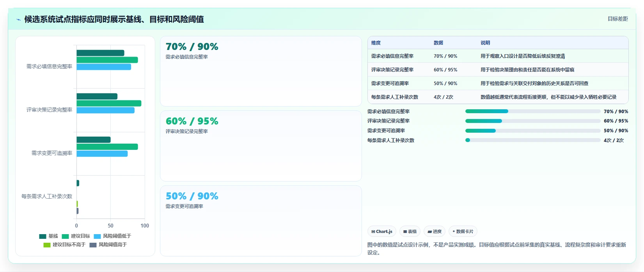Open the 目标差距 label in the header
The image size is (644, 272).
618,19
